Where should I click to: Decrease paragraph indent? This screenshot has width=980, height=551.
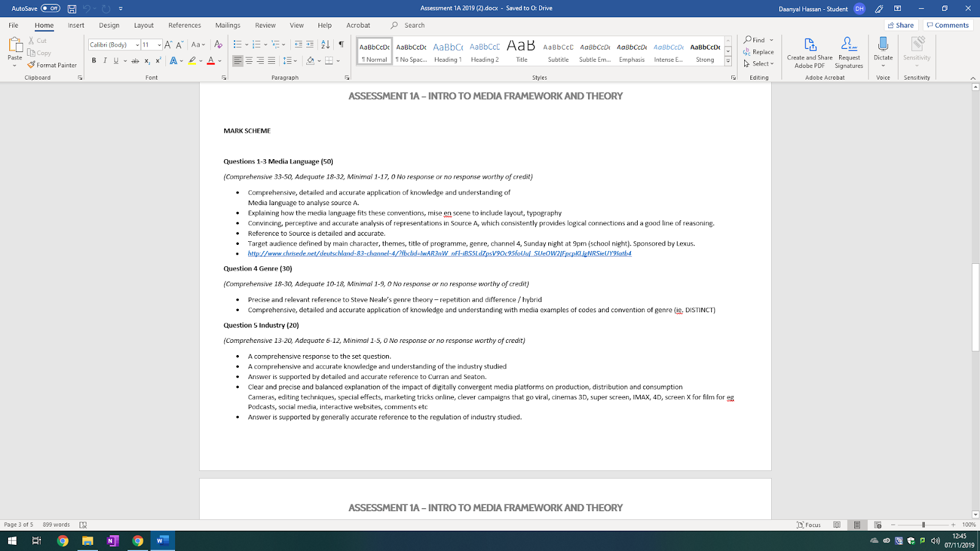tap(298, 45)
